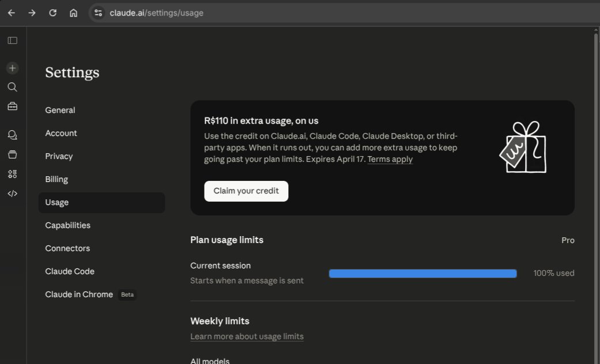600x364 pixels.
Task: Open the browser home page icon
Action: click(73, 13)
